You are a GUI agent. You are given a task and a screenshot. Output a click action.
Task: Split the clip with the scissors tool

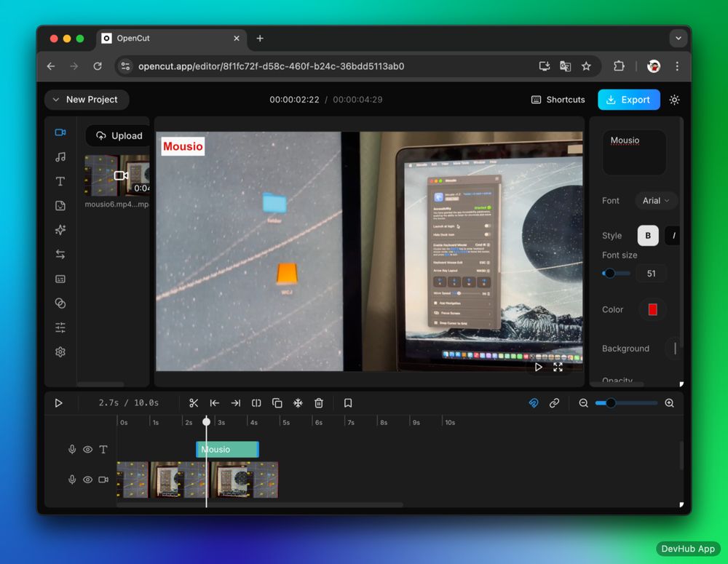tap(194, 403)
